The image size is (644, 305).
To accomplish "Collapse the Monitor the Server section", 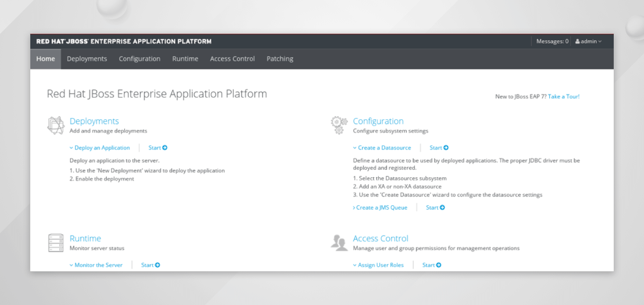I will [96, 265].
